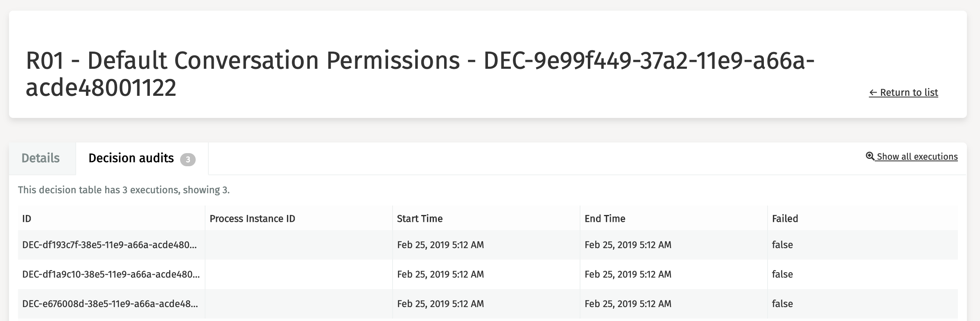Click Start Time cell of the DEC-df193c7f row
Screen dimensions: 980x321
click(440, 245)
